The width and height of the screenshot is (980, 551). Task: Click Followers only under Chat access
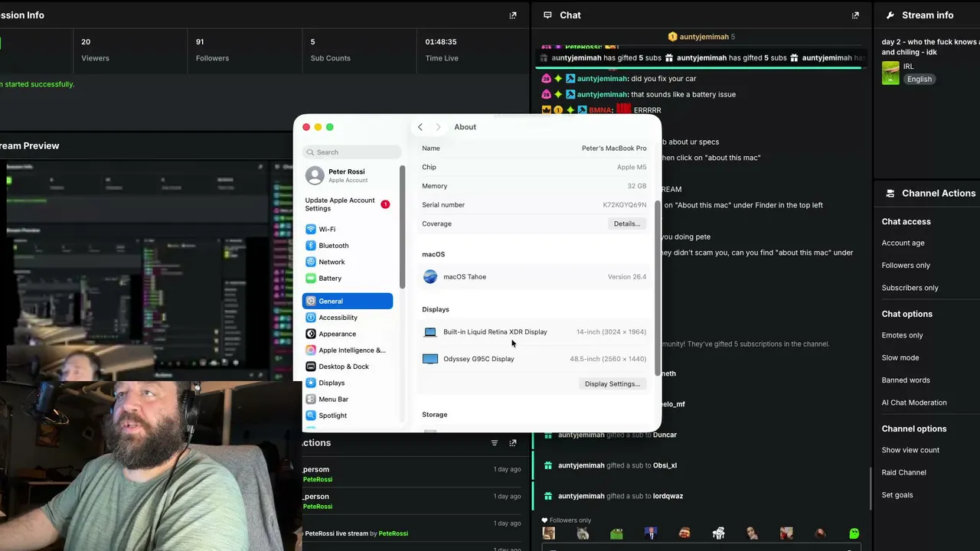906,266
